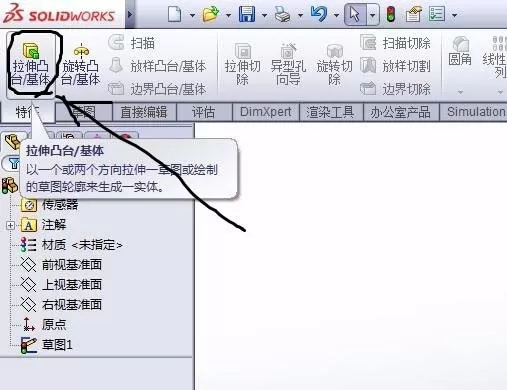Switch to the Direct Editing (直接编辑) tab
507x390 pixels.
coord(144,112)
